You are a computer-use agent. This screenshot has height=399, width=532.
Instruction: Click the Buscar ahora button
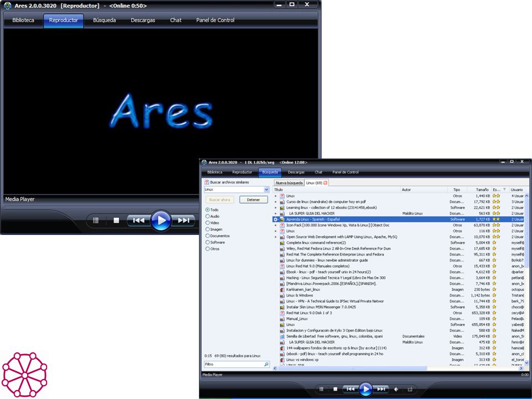pos(219,199)
